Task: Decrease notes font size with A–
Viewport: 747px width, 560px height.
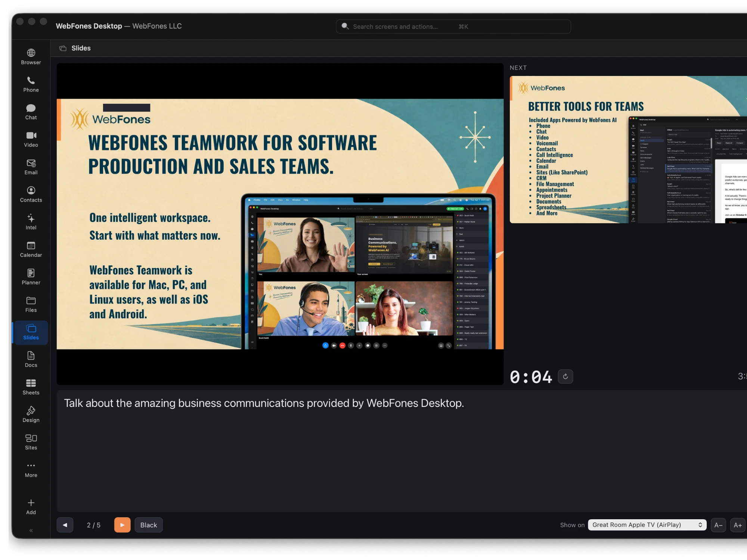Action: tap(718, 525)
